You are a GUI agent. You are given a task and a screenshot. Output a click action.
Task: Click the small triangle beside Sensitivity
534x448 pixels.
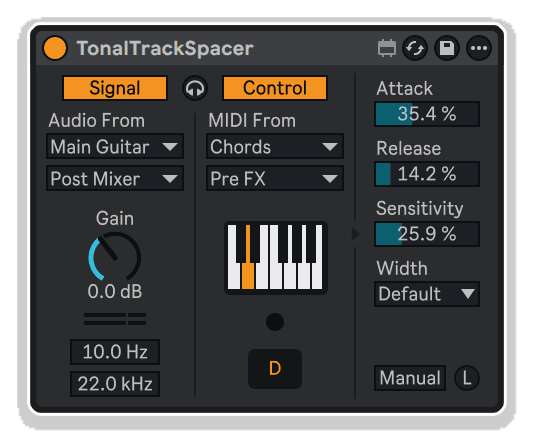[356, 234]
